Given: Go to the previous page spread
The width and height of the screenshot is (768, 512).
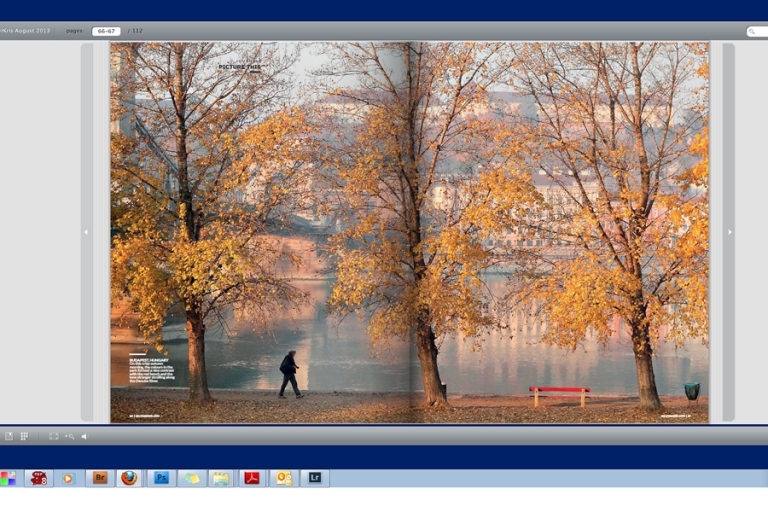Looking at the screenshot, I should coord(86,232).
